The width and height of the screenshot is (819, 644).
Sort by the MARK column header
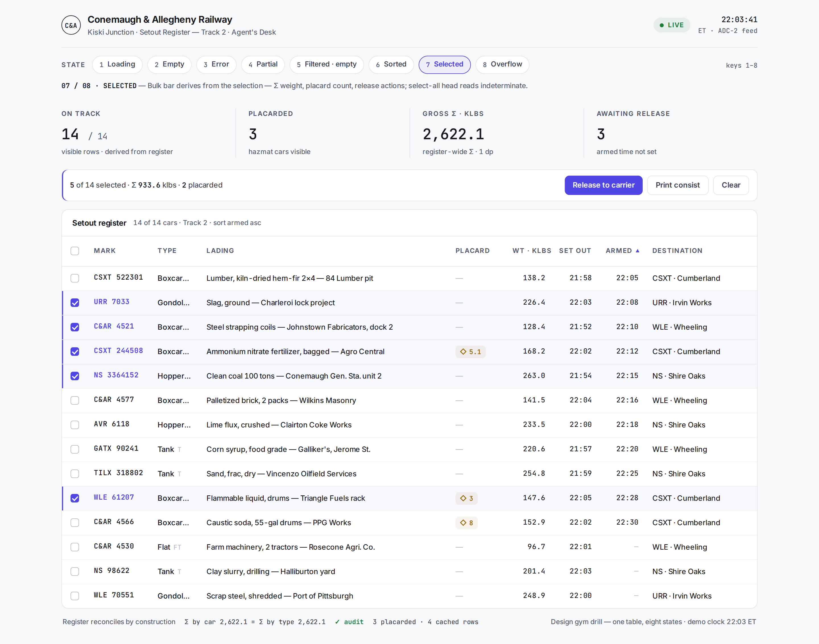pyautogui.click(x=105, y=251)
